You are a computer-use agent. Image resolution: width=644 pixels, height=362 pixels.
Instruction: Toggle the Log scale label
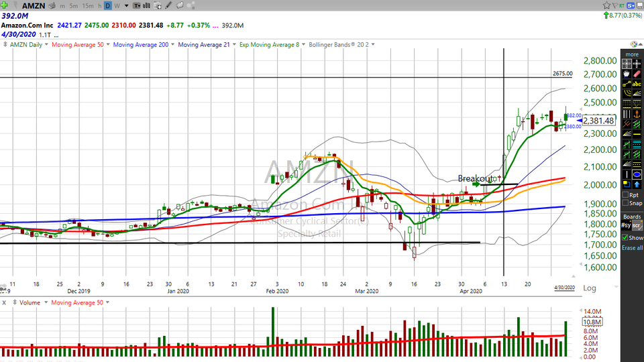coord(590,288)
